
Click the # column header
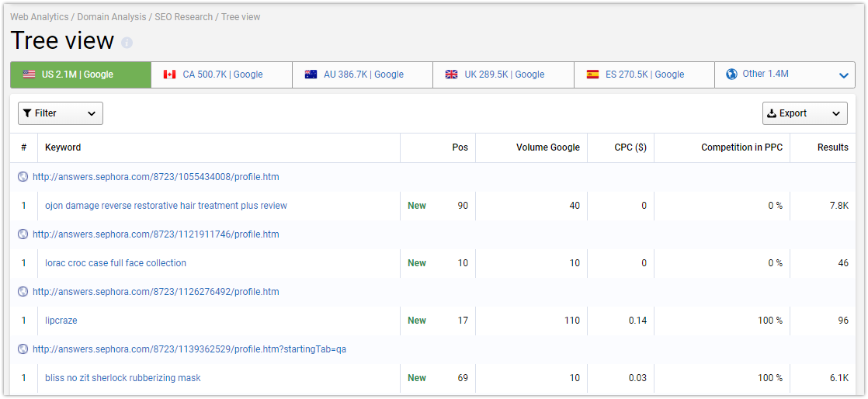24,147
